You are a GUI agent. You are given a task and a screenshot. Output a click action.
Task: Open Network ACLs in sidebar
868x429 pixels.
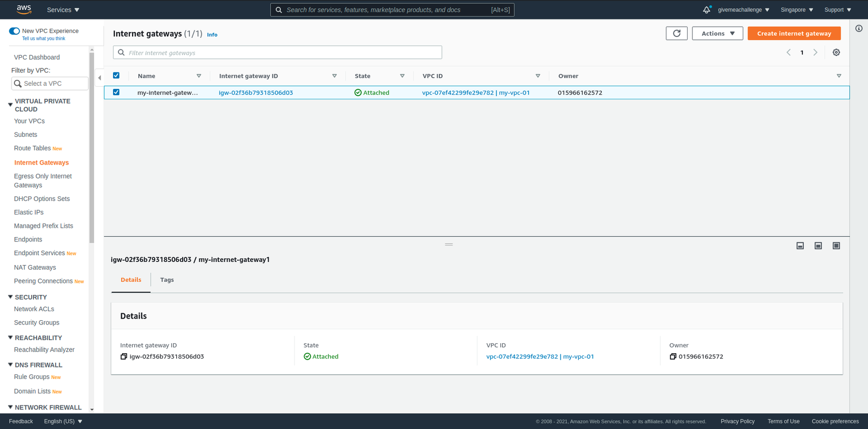(34, 309)
